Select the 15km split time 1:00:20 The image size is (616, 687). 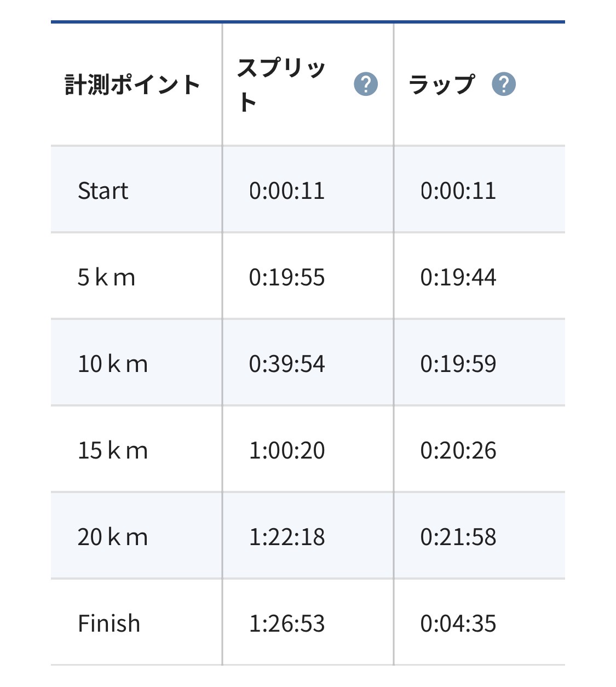pyautogui.click(x=287, y=450)
